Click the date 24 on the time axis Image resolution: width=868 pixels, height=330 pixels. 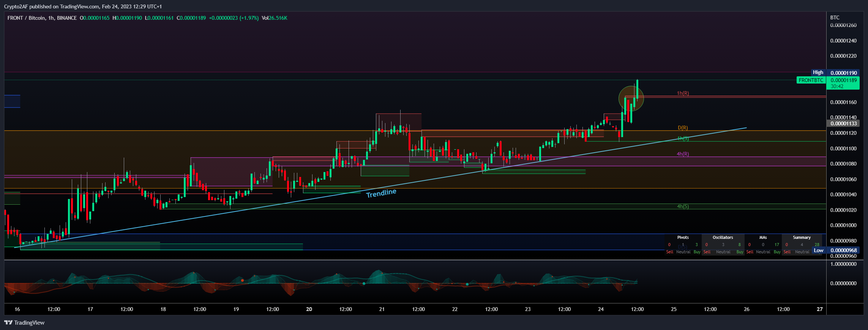[601, 309]
